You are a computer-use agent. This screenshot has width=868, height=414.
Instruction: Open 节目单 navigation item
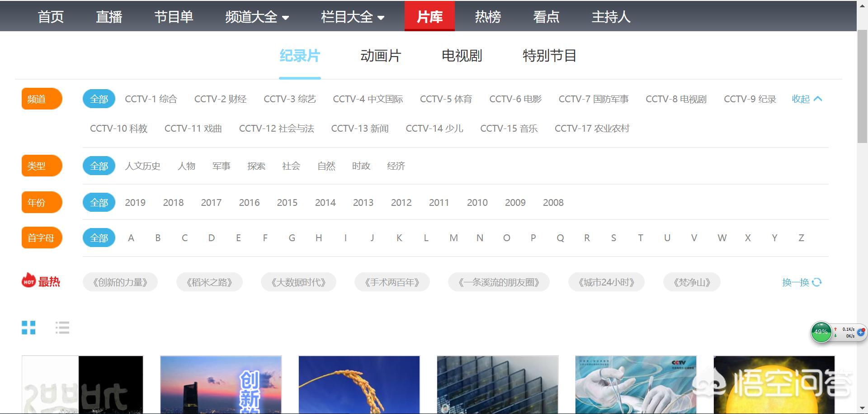(174, 17)
